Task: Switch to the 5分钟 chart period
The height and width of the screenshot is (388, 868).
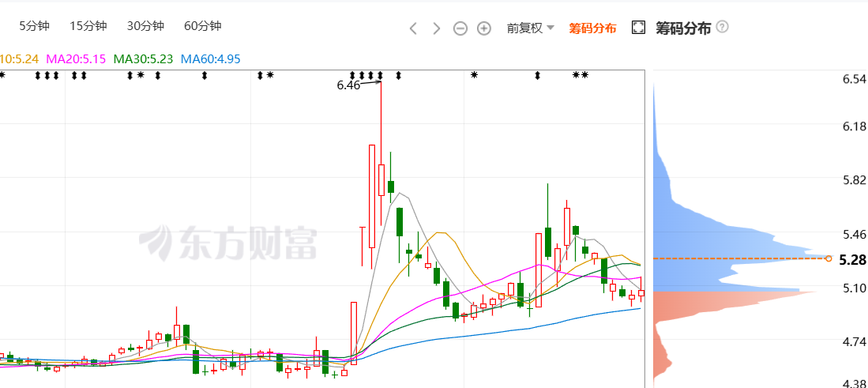Action: point(34,26)
